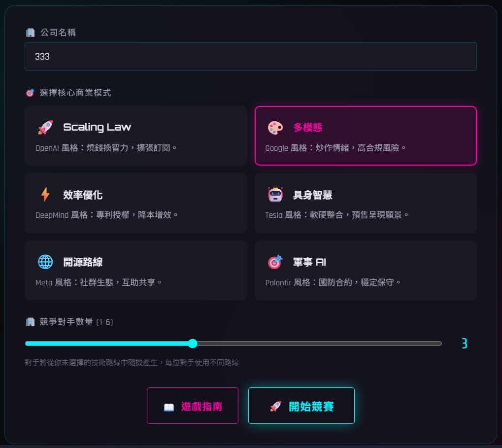Click the globe icon on the 開源路線 card
502x448 pixels.
coord(45,262)
